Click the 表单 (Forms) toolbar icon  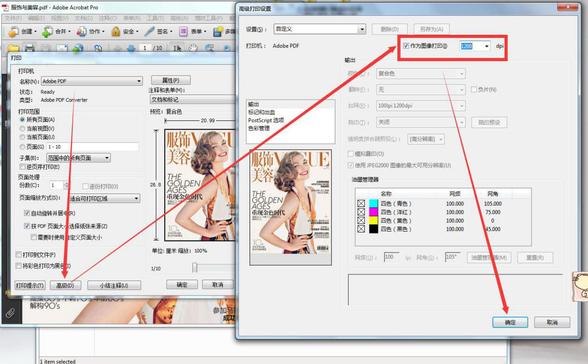pyautogui.click(x=184, y=31)
